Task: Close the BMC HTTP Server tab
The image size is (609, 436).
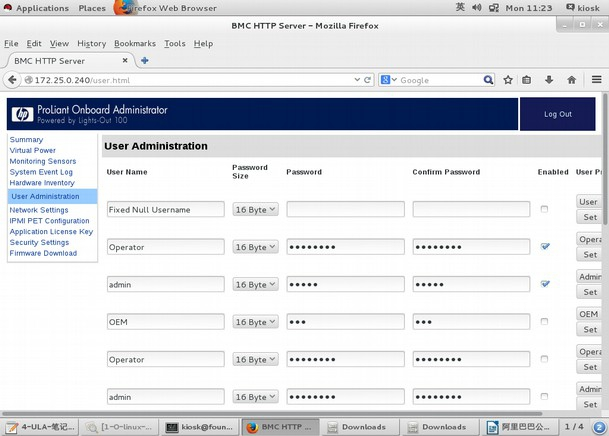Action: (x=125, y=61)
